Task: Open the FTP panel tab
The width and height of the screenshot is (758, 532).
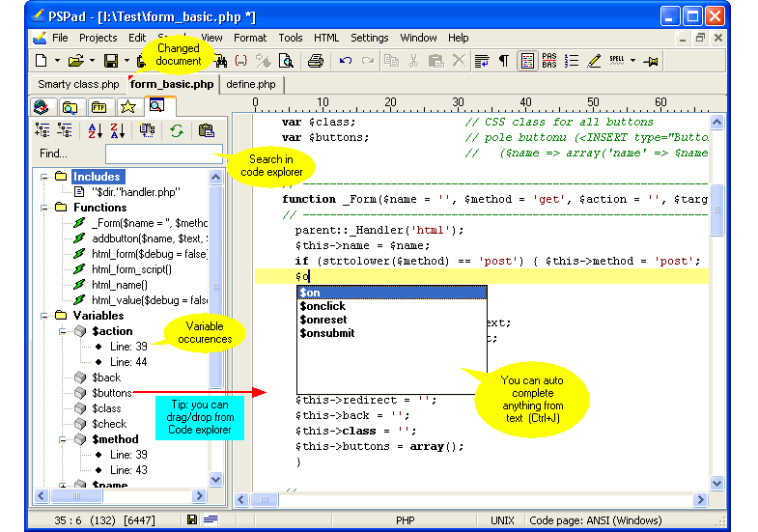Action: click(x=99, y=107)
